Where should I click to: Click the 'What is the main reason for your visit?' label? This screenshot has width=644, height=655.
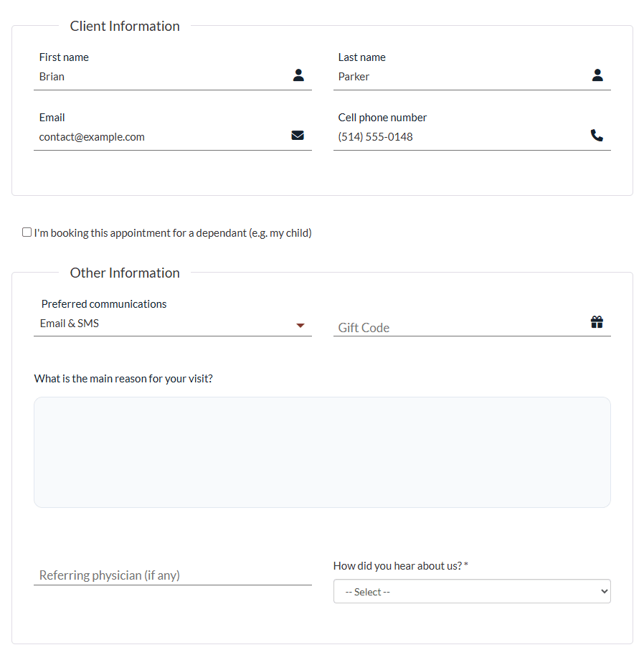tap(123, 379)
